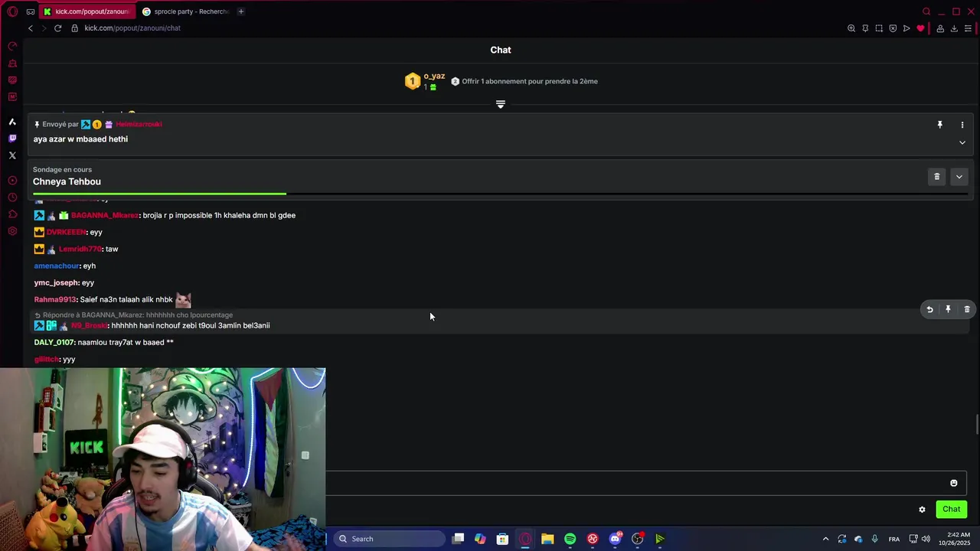Click username DALY_0107 in chat
This screenshot has width=980, height=551.
tap(54, 343)
